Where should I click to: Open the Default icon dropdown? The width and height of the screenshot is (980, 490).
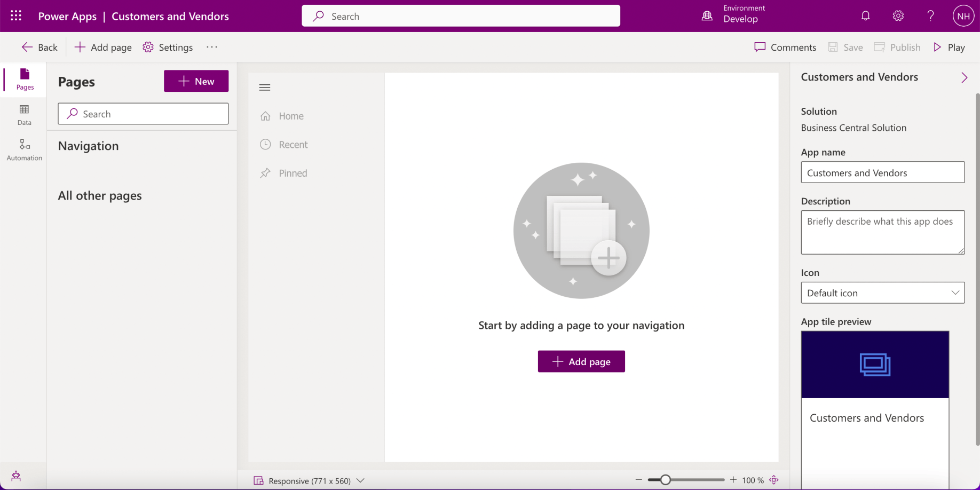pyautogui.click(x=882, y=293)
